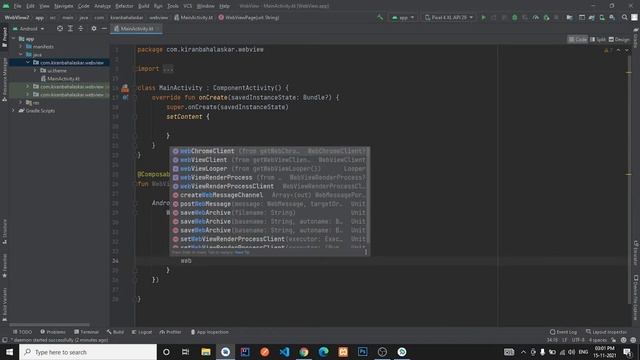Expand Gradle Scripts node

(x=14, y=111)
